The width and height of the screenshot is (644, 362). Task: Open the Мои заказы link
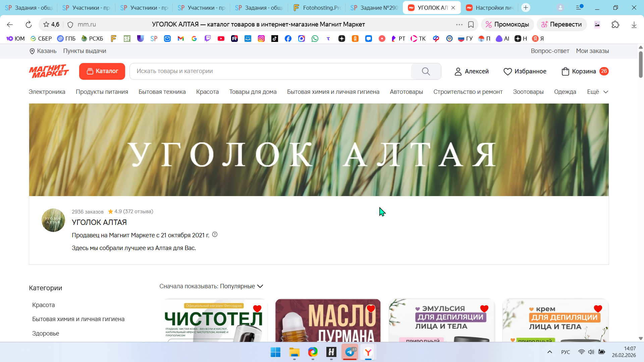(x=592, y=51)
